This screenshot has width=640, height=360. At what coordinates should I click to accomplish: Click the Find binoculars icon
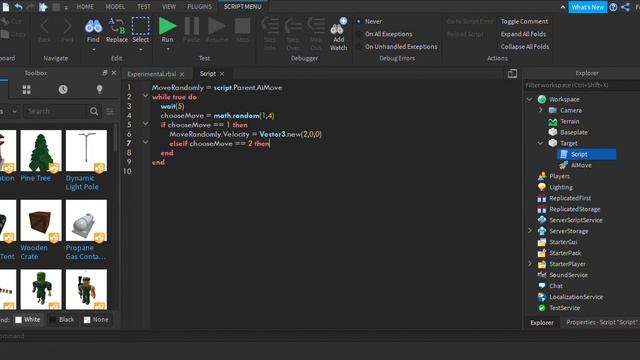93,26
